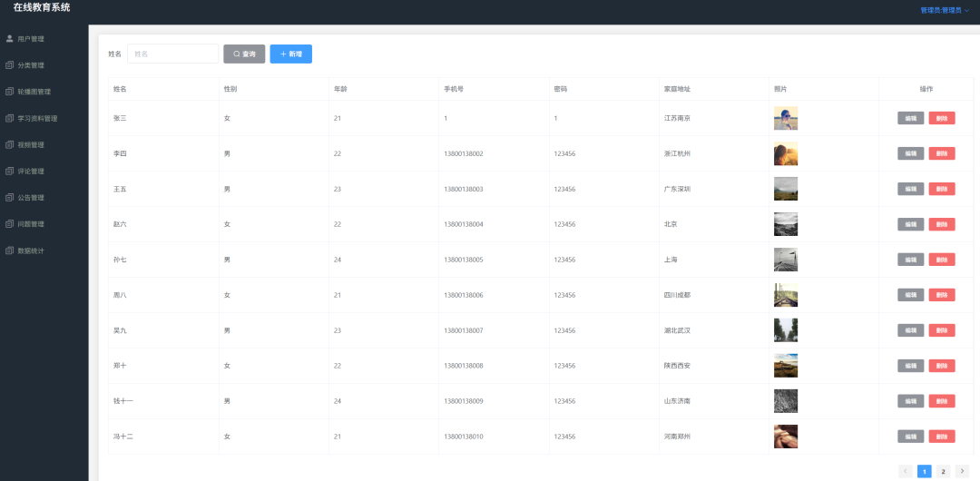Open 问题管理 in the sidebar
980x481 pixels.
[44, 224]
